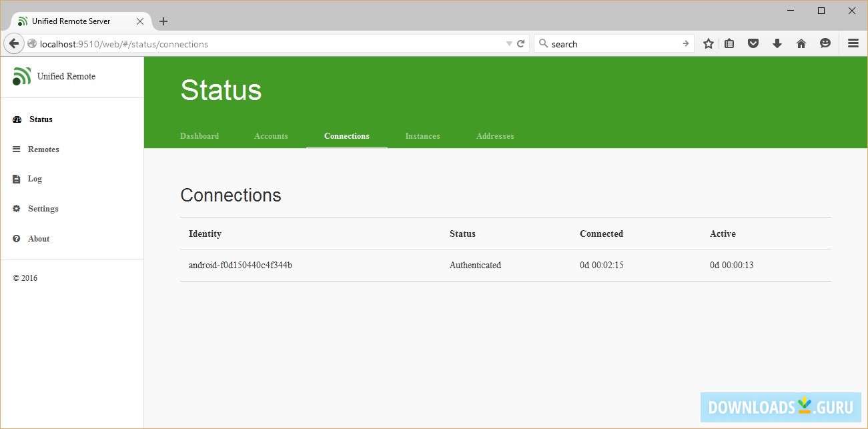The width and height of the screenshot is (868, 429).
Task: Maximize the browser window
Action: point(821,11)
